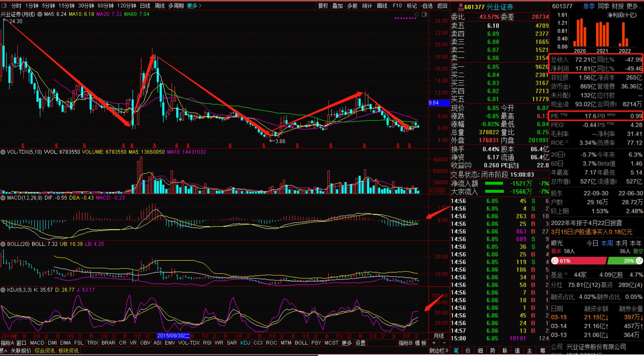Open the VOL-TDX indicator options circle
This screenshot has height=356, width=644.
pyautogui.click(x=3, y=152)
